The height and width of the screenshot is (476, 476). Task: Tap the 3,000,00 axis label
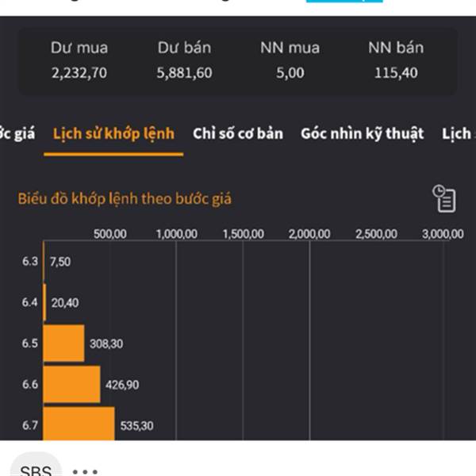[442, 233]
